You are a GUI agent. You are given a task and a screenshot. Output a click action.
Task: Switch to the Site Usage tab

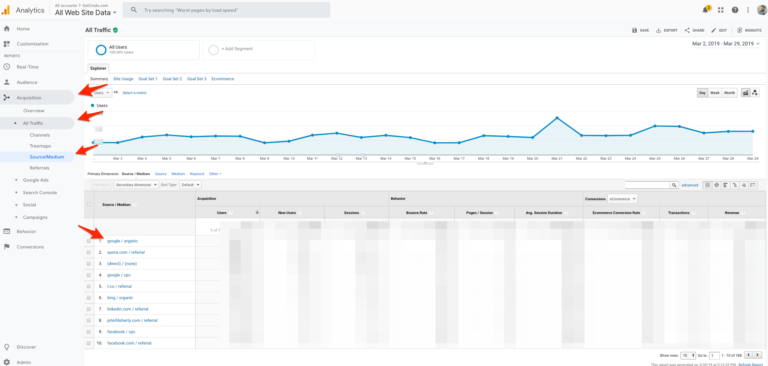point(123,79)
